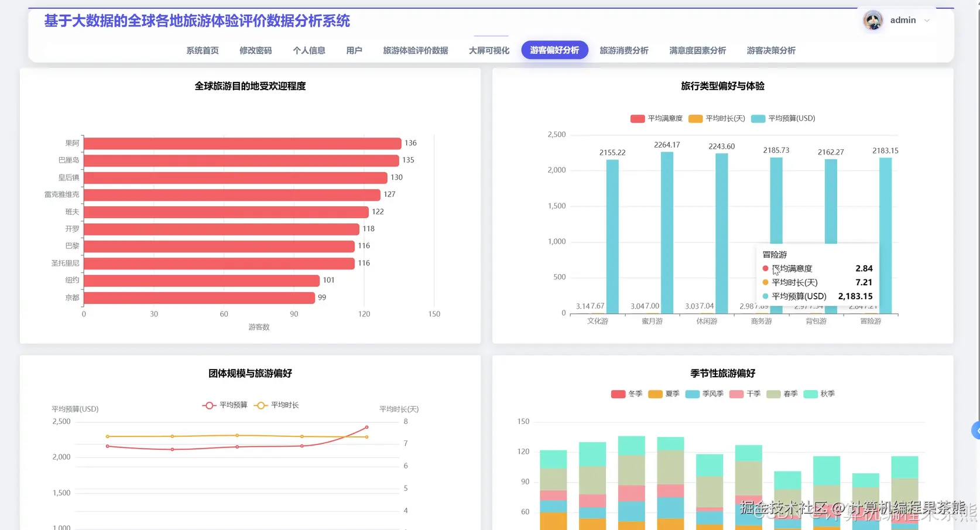Click the value label 2162.27

[x=831, y=152]
